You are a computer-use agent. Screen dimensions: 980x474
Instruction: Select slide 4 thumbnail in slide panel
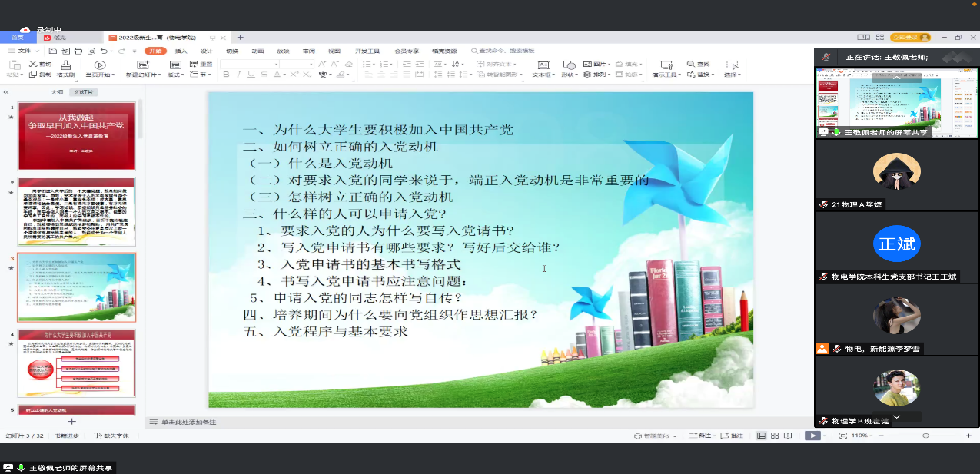(x=77, y=363)
